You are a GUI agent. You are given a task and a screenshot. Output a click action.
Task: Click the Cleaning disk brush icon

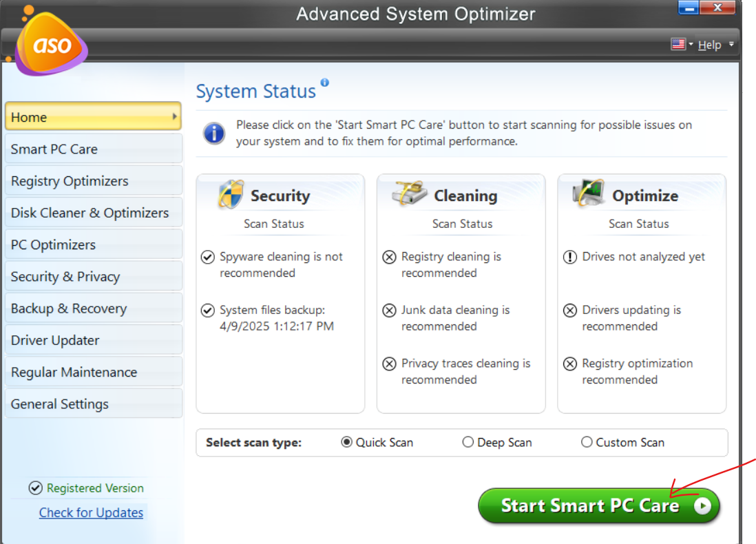pyautogui.click(x=410, y=193)
